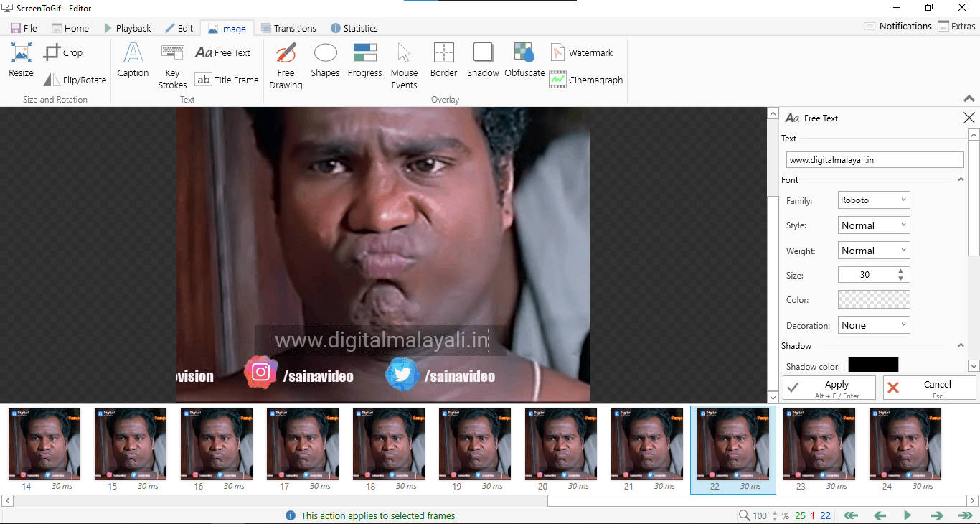
Task: Close the Free Text panel
Action: (969, 118)
